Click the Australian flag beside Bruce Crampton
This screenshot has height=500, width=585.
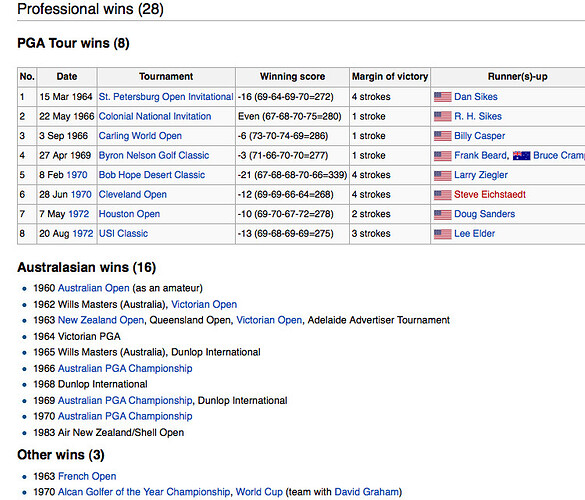(522, 156)
